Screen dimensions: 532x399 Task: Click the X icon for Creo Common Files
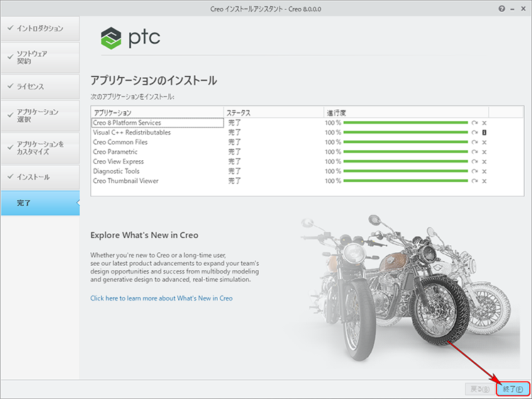coord(484,142)
